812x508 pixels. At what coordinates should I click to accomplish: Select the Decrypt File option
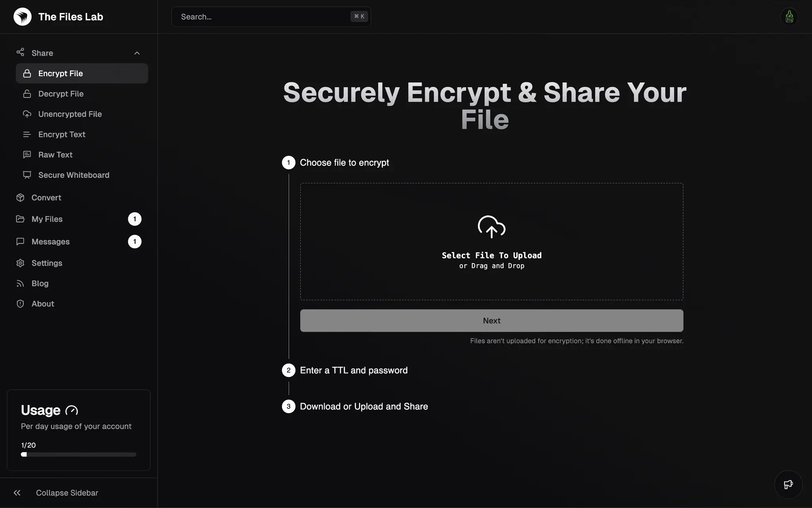point(61,93)
